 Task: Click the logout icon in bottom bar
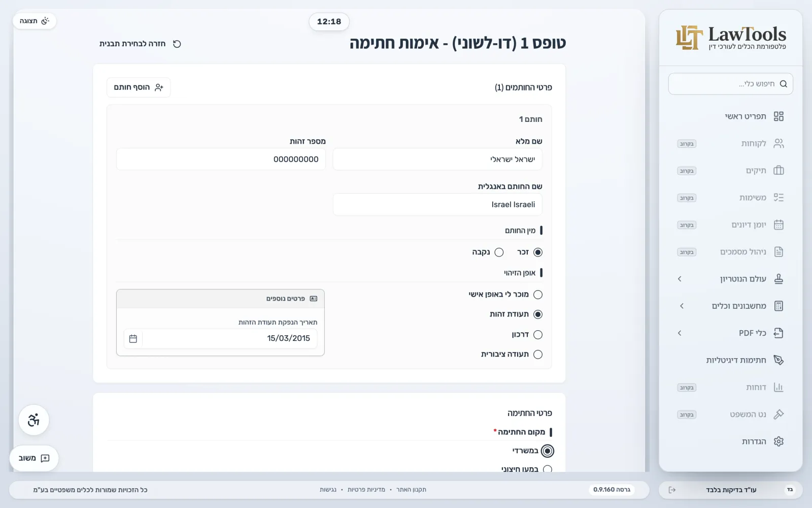pos(672,490)
